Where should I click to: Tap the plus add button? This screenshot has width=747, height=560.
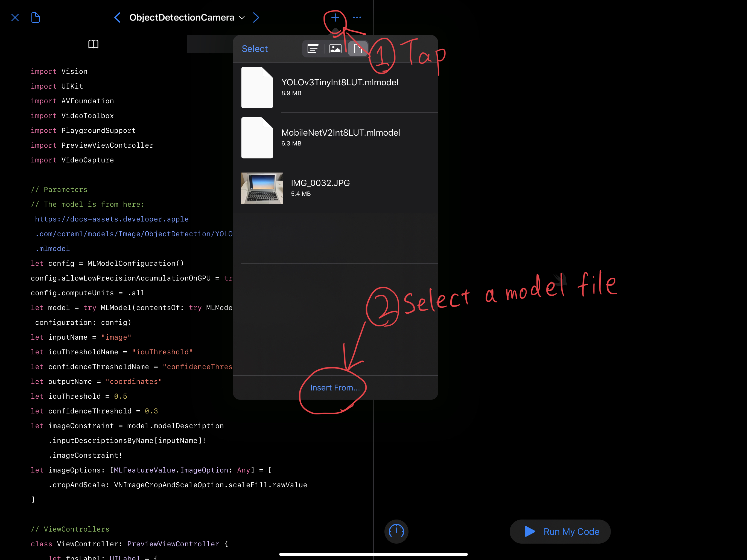tap(335, 17)
